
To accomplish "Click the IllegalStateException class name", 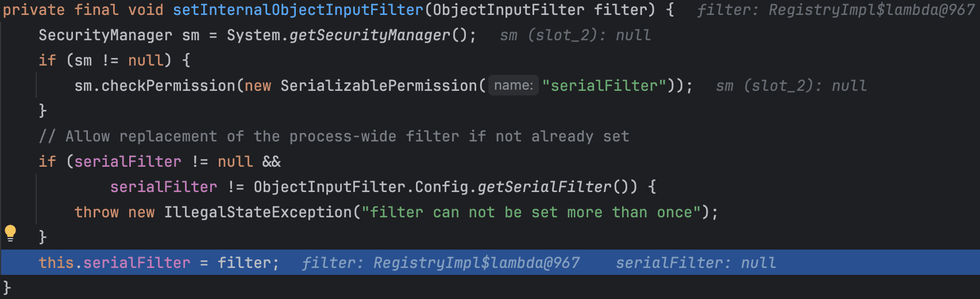I will coord(258,212).
